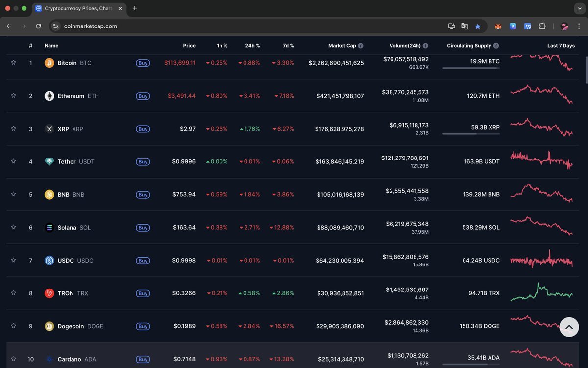Open a new browser tab

[x=135, y=8]
